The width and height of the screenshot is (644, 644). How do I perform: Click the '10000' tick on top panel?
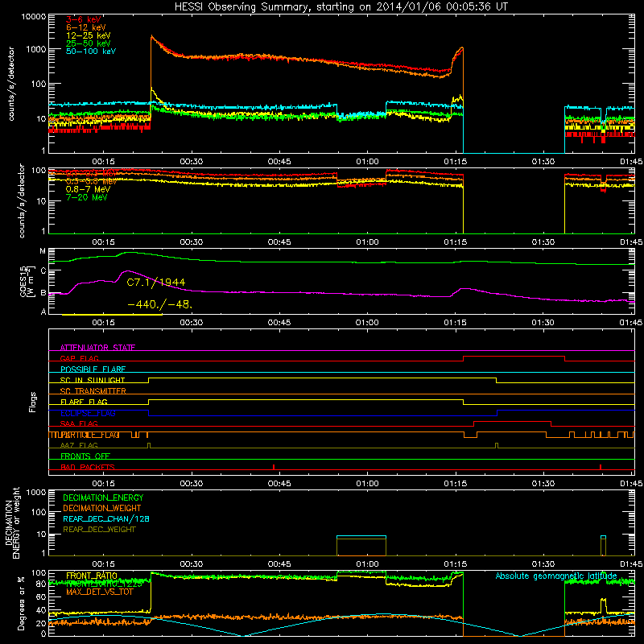34,16
